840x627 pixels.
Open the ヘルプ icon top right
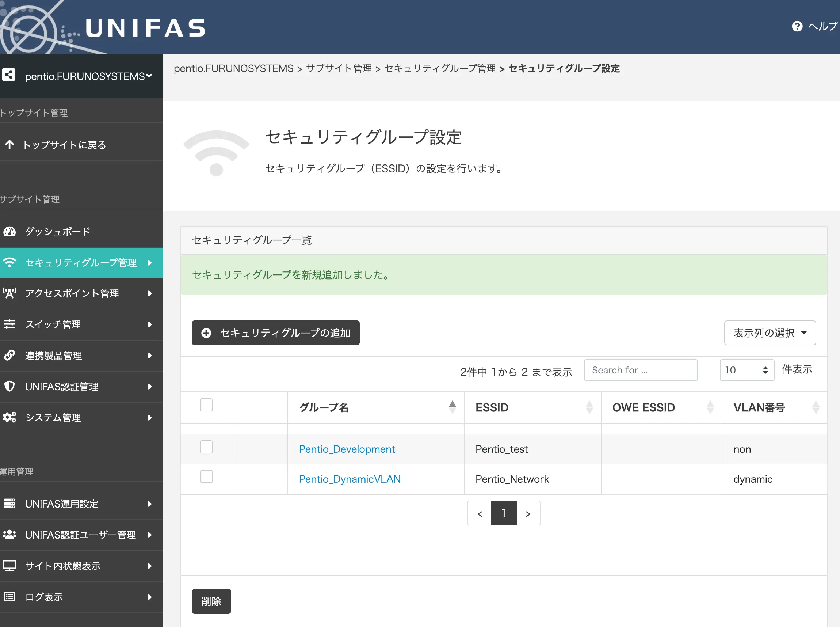point(798,26)
